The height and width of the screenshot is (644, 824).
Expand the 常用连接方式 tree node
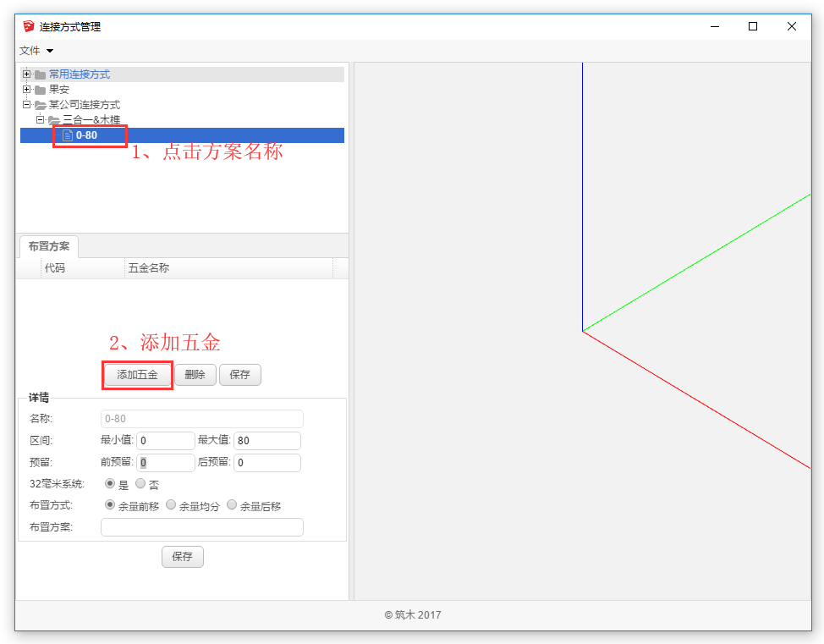tap(27, 74)
